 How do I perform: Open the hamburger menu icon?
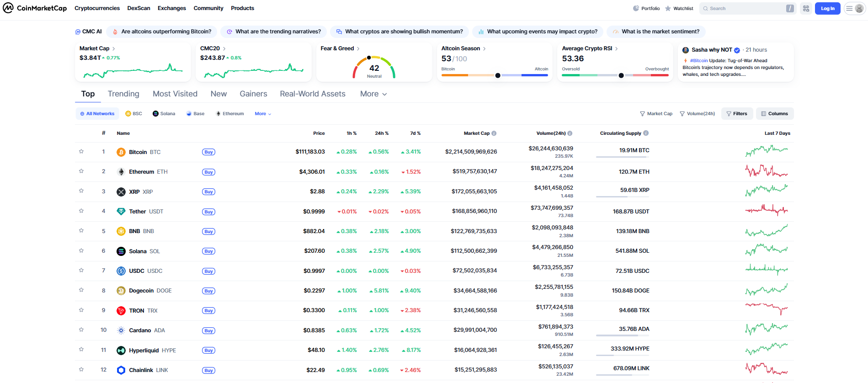pos(849,8)
